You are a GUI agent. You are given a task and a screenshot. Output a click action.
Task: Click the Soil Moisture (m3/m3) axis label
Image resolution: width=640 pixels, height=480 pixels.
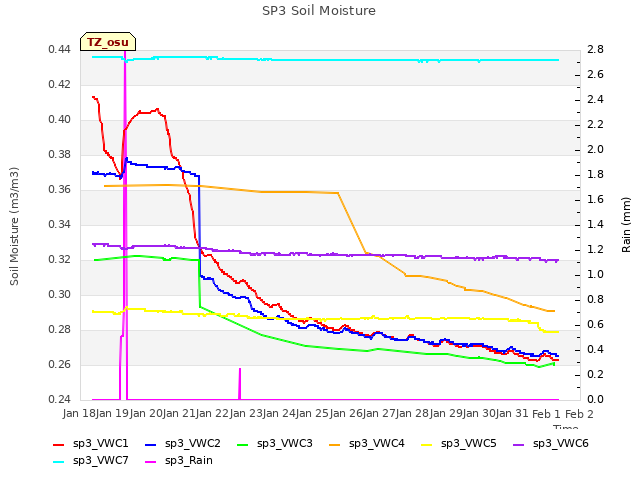pyautogui.click(x=14, y=226)
